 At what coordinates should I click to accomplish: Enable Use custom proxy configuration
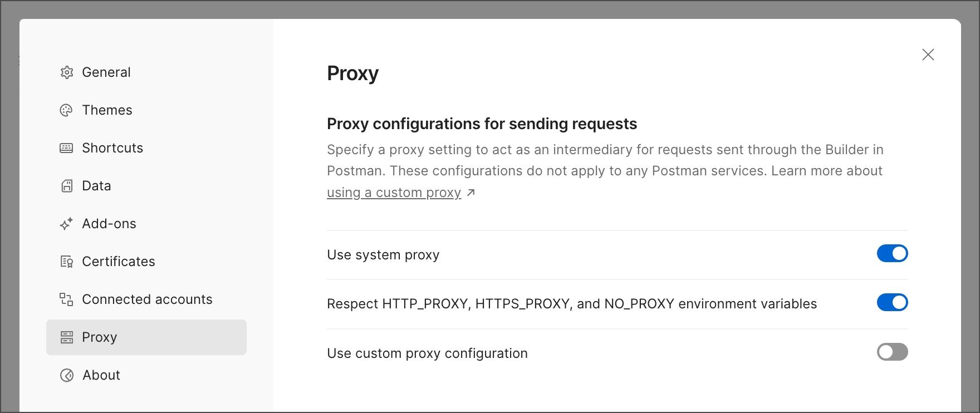892,352
